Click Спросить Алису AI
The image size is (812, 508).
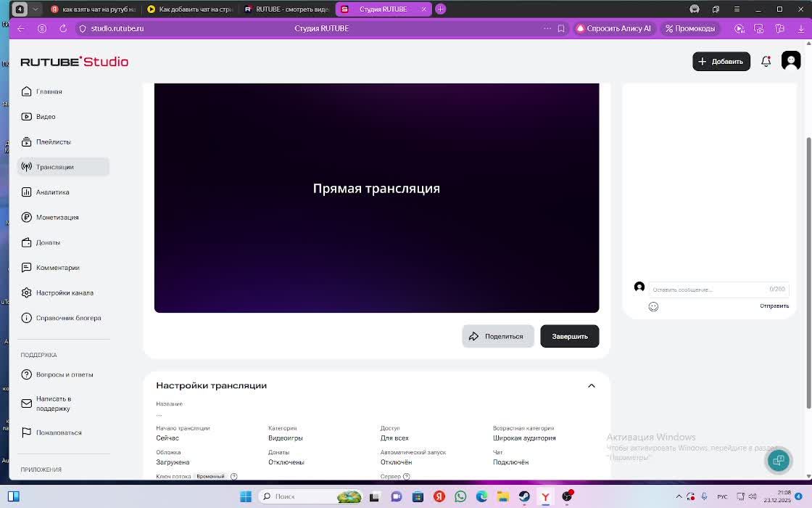coord(613,28)
